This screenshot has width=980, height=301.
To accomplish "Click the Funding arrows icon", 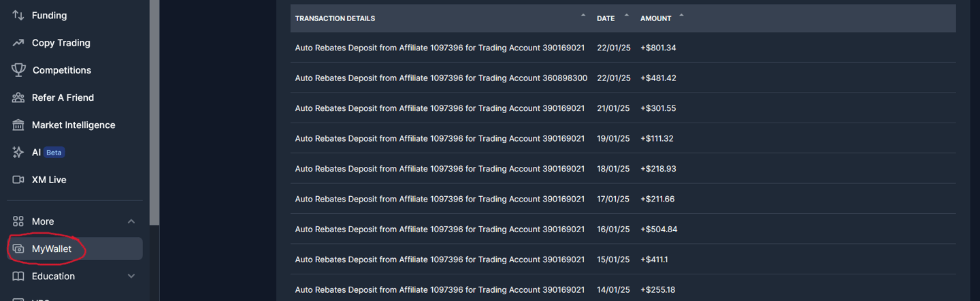I will tap(18, 15).
